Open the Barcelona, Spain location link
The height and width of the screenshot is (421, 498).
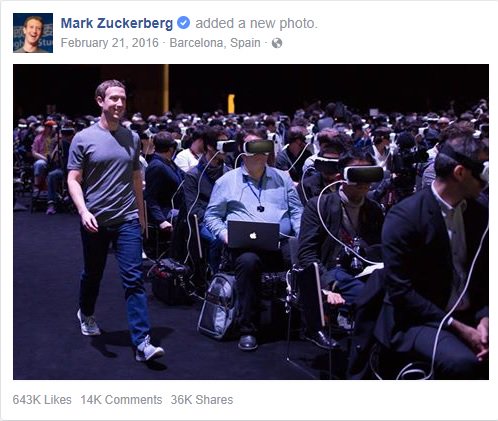tap(215, 43)
